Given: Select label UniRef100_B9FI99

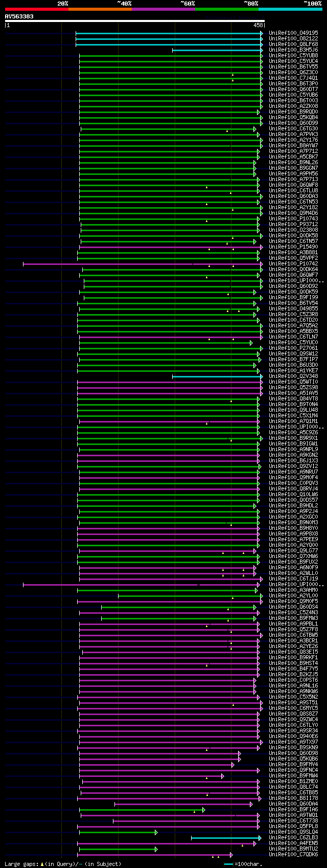Looking at the screenshot, I should 293,297.
